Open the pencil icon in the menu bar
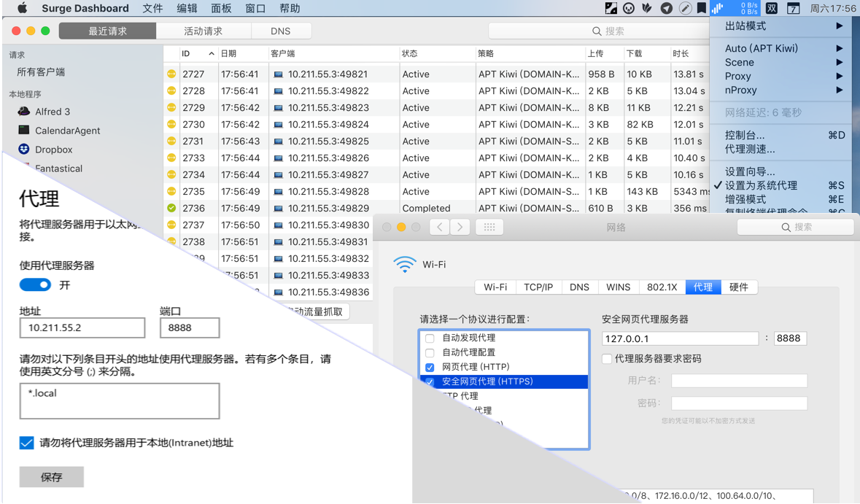The height and width of the screenshot is (504, 860). (x=684, y=8)
